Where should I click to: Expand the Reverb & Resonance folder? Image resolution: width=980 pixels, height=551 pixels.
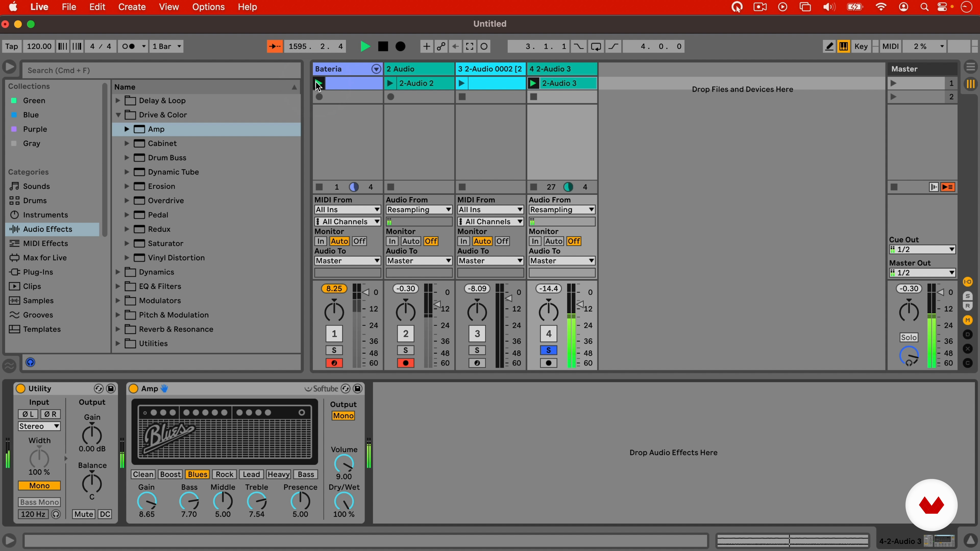click(x=118, y=330)
